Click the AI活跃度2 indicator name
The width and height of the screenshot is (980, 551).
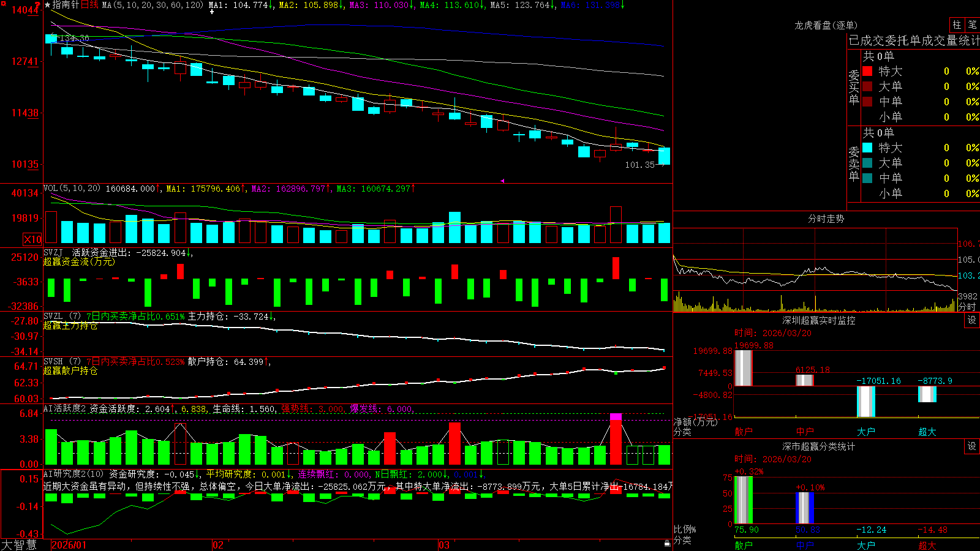coord(64,408)
